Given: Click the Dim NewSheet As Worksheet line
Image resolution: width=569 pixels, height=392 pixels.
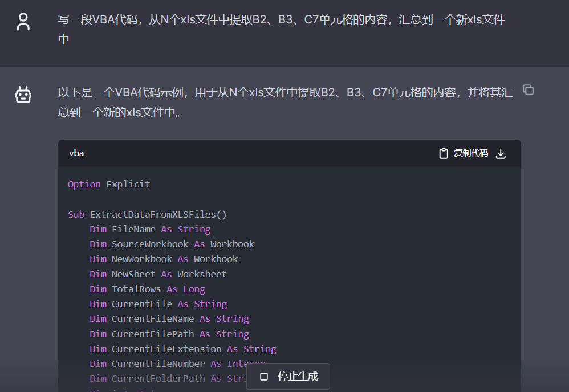Looking at the screenshot, I should pos(158,274).
